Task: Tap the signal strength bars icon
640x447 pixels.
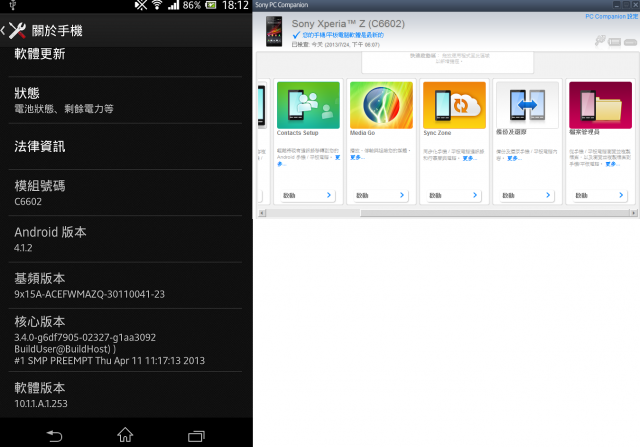Action: click(173, 5)
